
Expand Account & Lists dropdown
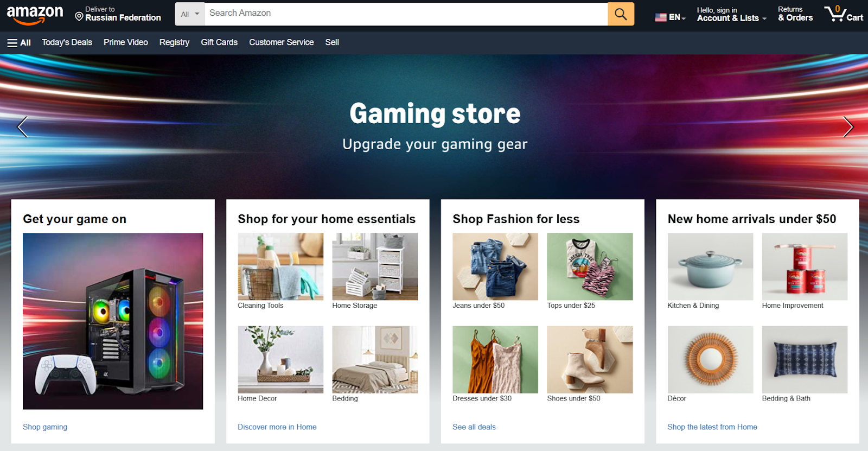coord(732,14)
